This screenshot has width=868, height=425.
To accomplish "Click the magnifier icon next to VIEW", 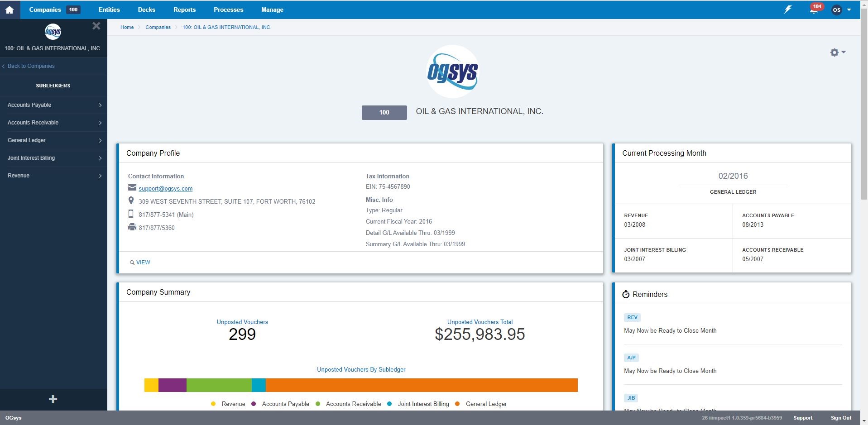I will 132,263.
